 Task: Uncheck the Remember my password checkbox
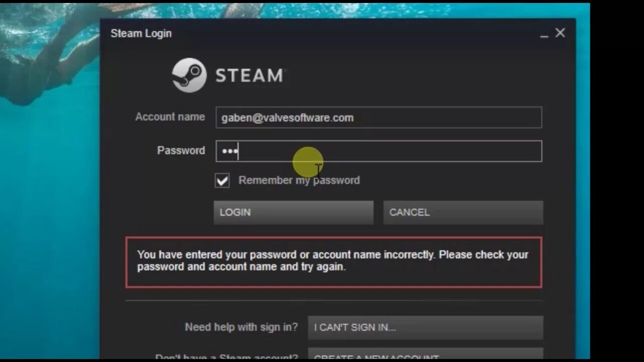pyautogui.click(x=222, y=180)
